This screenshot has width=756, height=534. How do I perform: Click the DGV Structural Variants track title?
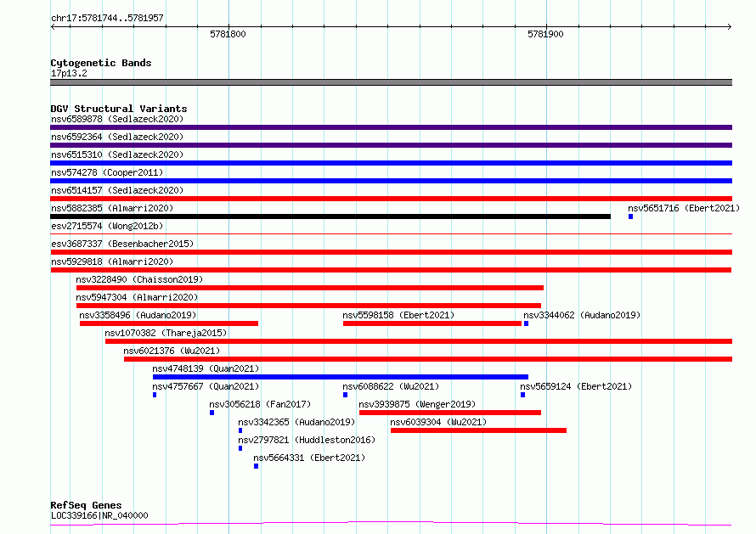click(119, 109)
